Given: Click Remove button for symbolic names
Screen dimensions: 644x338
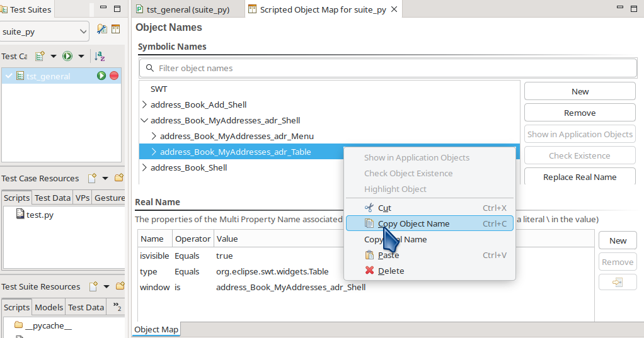Looking at the screenshot, I should tap(579, 113).
